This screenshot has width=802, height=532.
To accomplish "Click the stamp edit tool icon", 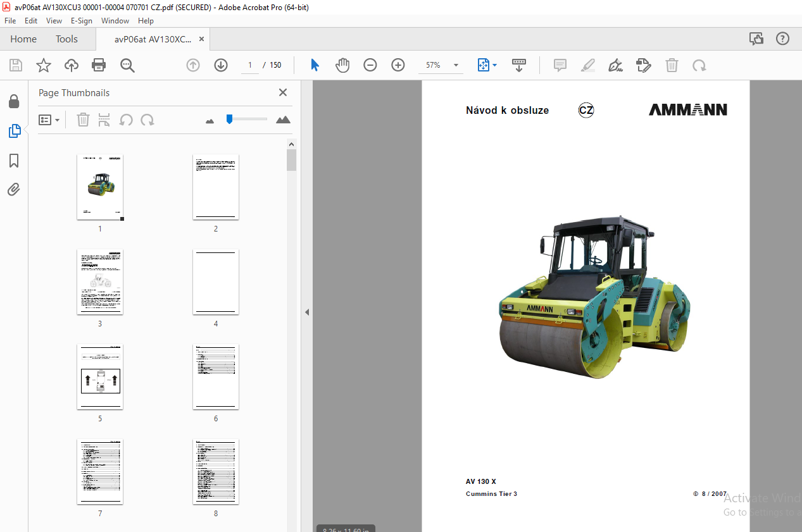I will 644,65.
